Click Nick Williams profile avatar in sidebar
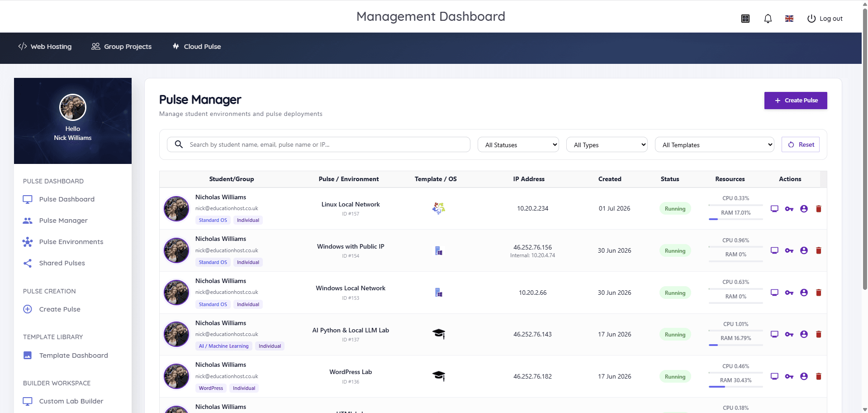 click(73, 107)
